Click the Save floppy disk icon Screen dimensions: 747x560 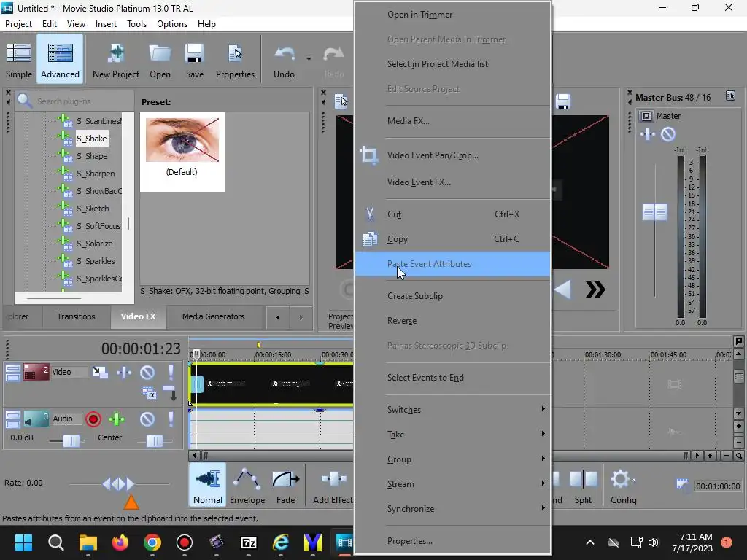(x=194, y=60)
